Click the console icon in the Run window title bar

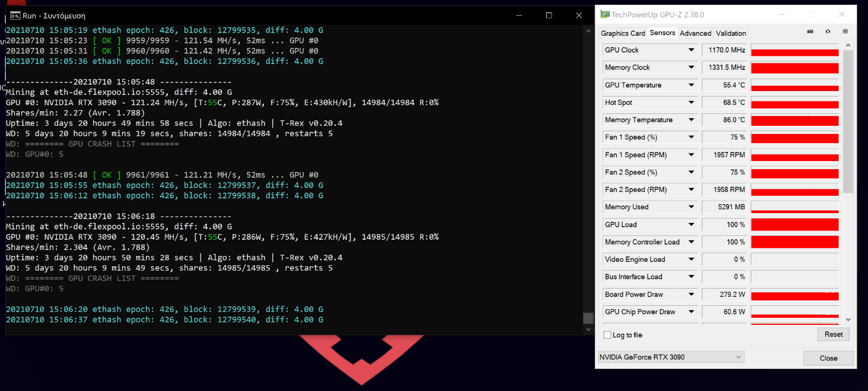(x=15, y=16)
